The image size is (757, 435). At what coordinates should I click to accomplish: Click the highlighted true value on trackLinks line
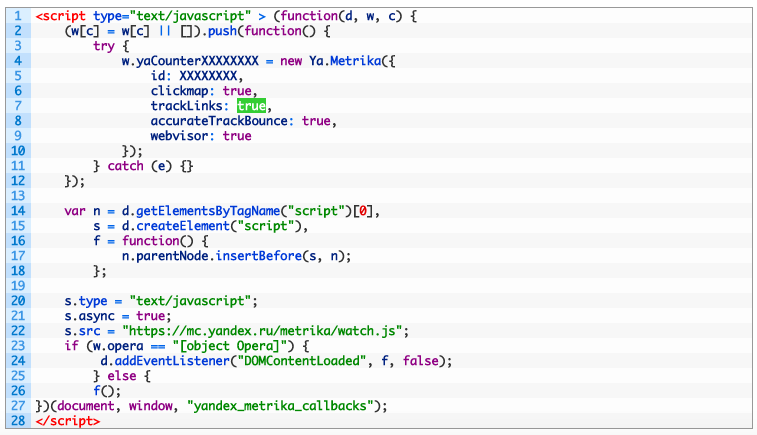point(251,106)
